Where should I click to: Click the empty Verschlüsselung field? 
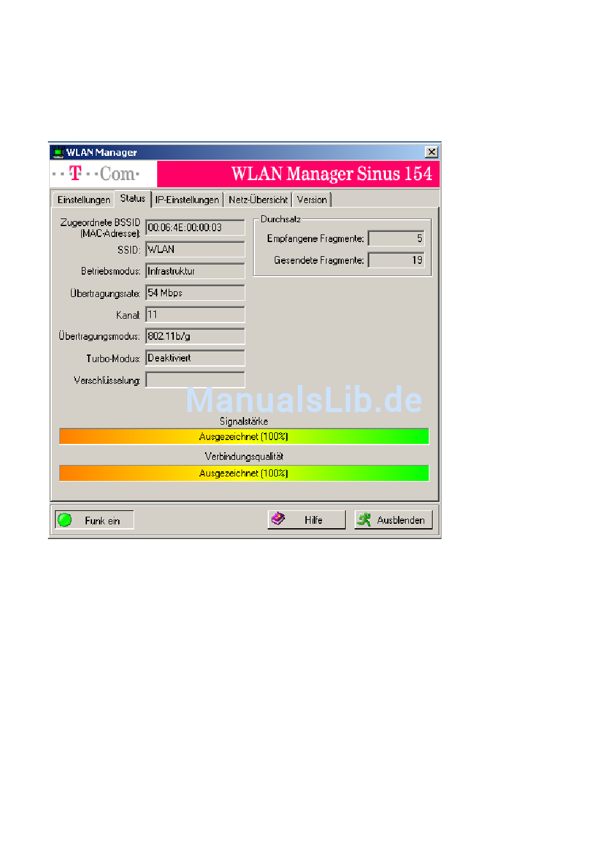195,379
